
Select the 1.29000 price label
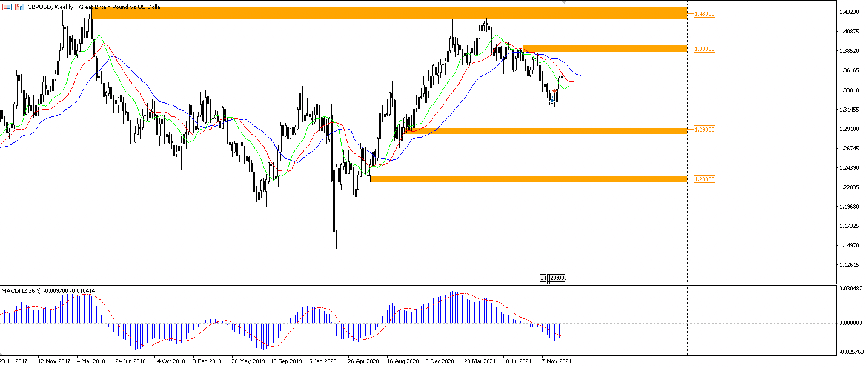tap(704, 129)
